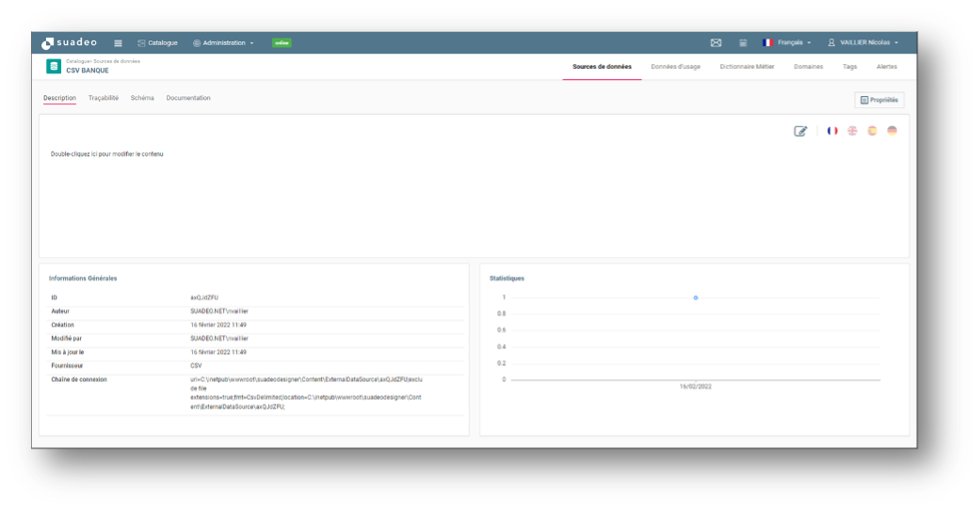Expand the Administration dropdown

[x=223, y=43]
